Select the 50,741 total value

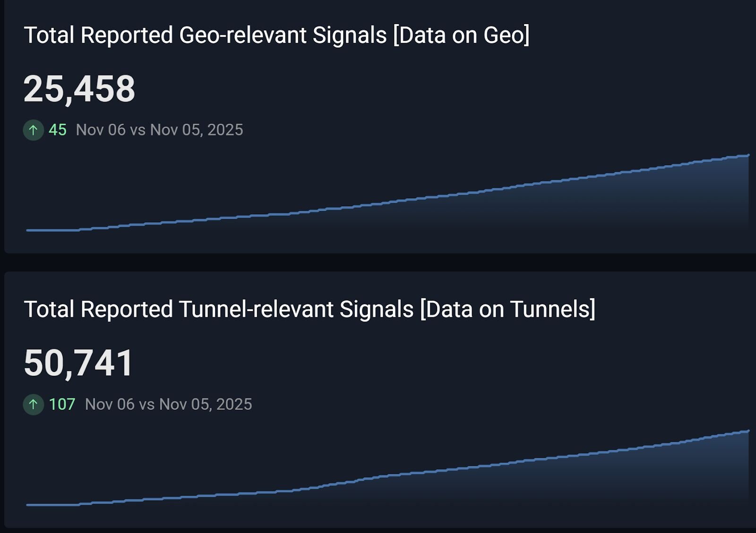(x=78, y=363)
